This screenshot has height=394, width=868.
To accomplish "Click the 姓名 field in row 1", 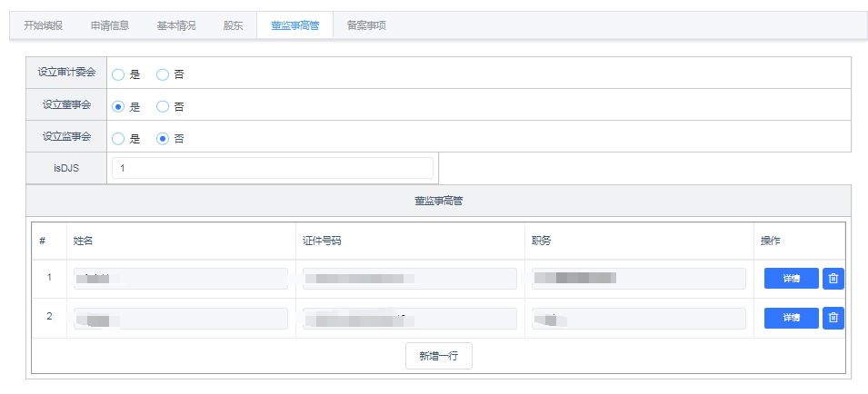I will (x=181, y=279).
